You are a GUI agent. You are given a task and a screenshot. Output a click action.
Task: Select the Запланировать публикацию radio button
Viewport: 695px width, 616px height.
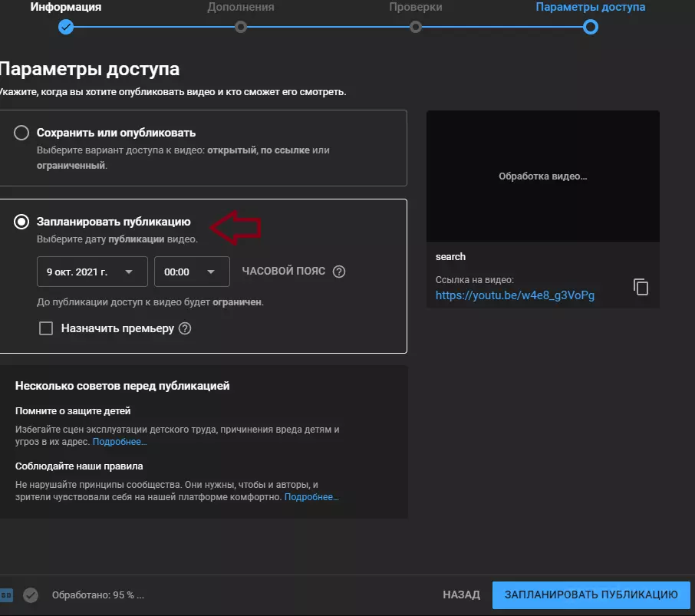click(x=21, y=222)
